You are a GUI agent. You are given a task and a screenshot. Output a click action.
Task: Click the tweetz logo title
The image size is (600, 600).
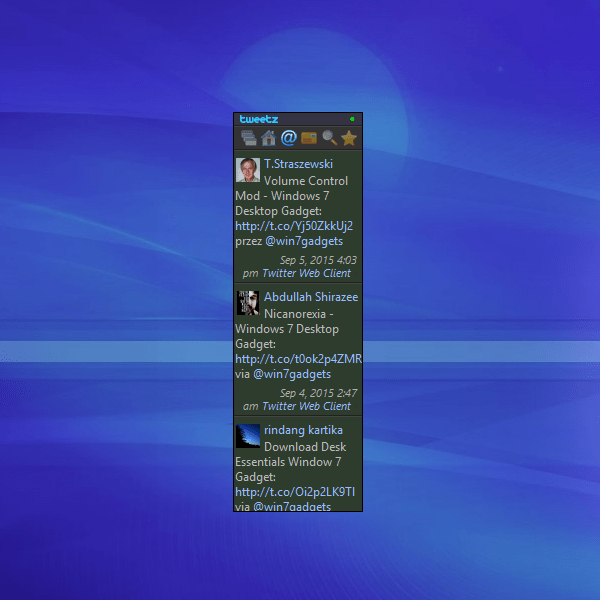point(259,119)
